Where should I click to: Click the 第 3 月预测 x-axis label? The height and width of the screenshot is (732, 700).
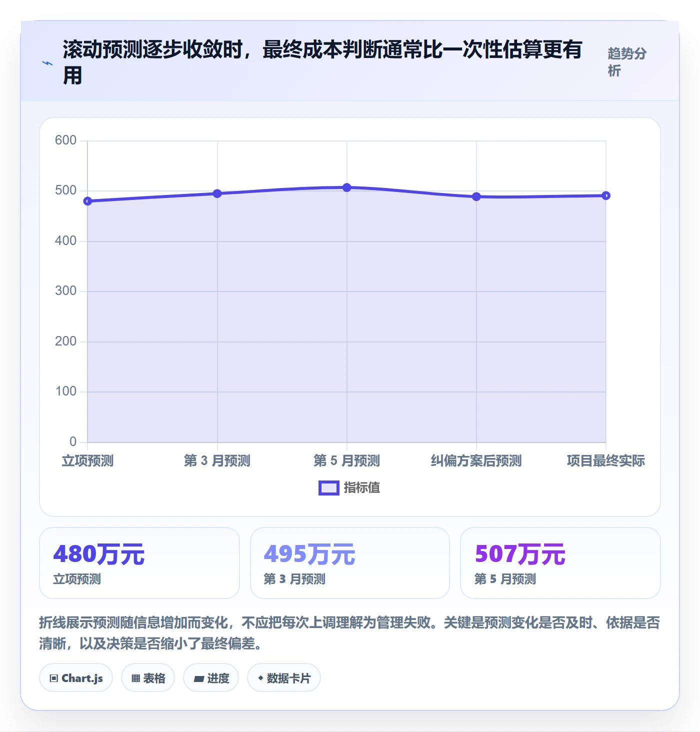click(217, 460)
